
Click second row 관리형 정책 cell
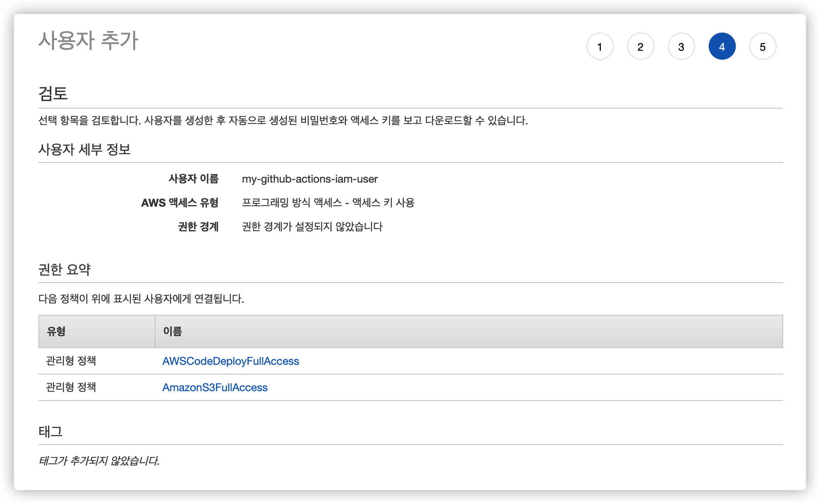tap(71, 387)
